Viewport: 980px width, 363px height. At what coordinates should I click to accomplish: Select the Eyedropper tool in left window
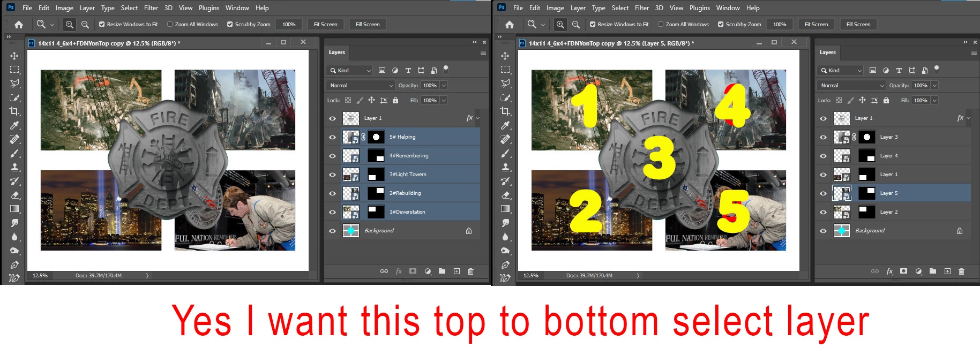[x=14, y=125]
